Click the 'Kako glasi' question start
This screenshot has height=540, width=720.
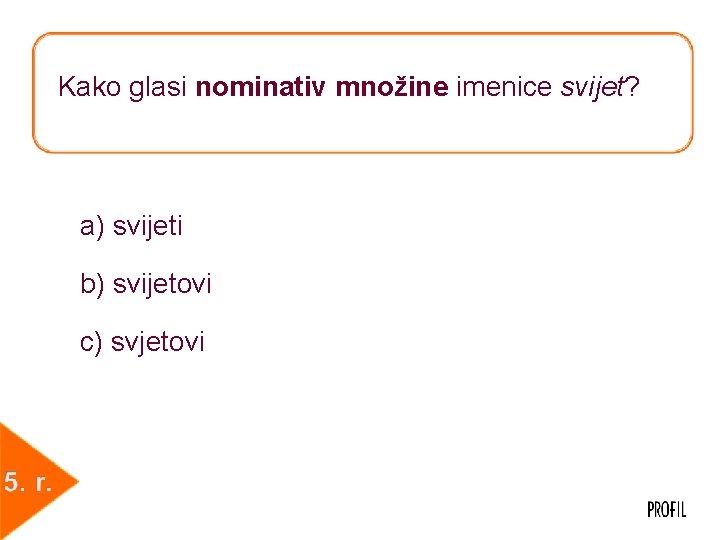tap(123, 88)
